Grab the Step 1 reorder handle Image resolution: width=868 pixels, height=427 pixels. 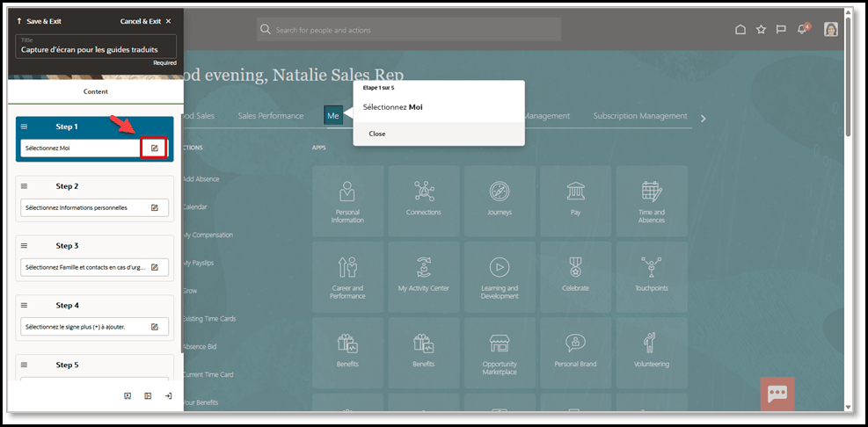pyautogui.click(x=25, y=127)
